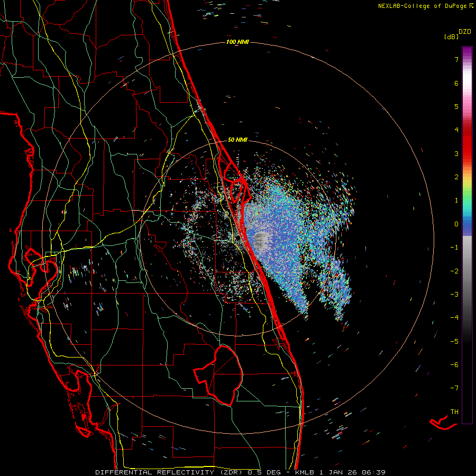This screenshot has height=476, width=476.
Task: Click the [dB] unit label
Action: point(452,36)
